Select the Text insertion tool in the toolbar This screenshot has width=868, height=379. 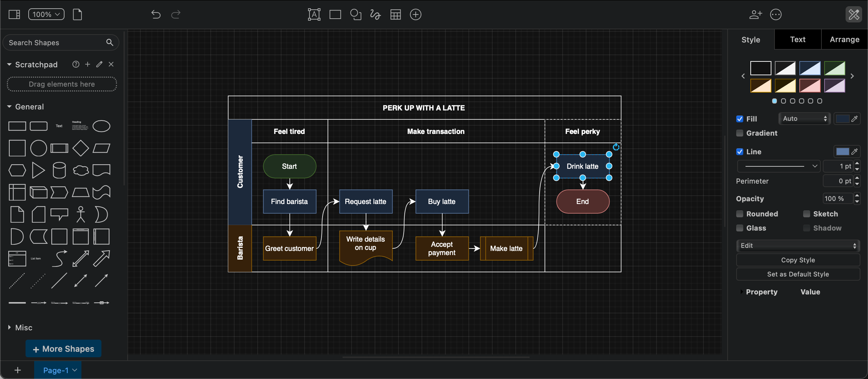tap(314, 14)
